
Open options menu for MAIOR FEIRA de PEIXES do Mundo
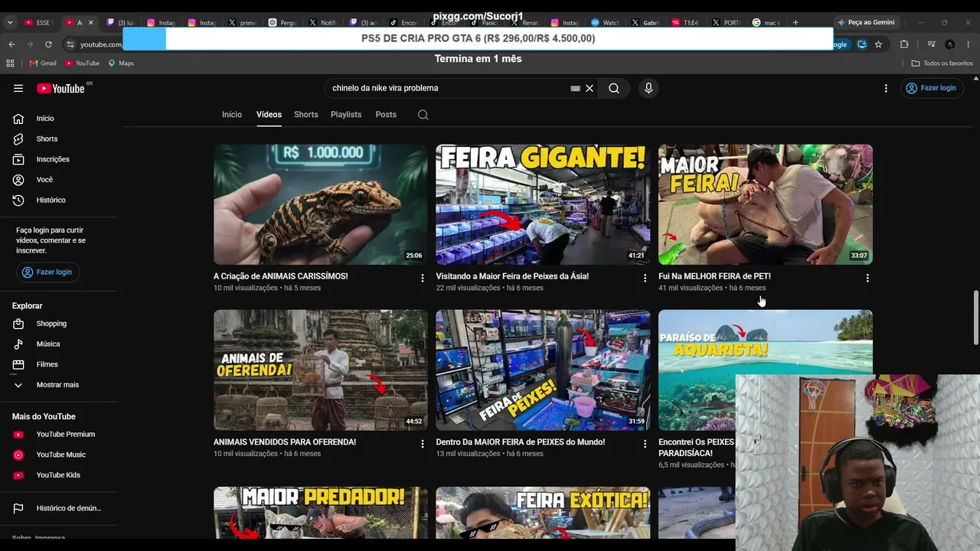click(x=645, y=444)
